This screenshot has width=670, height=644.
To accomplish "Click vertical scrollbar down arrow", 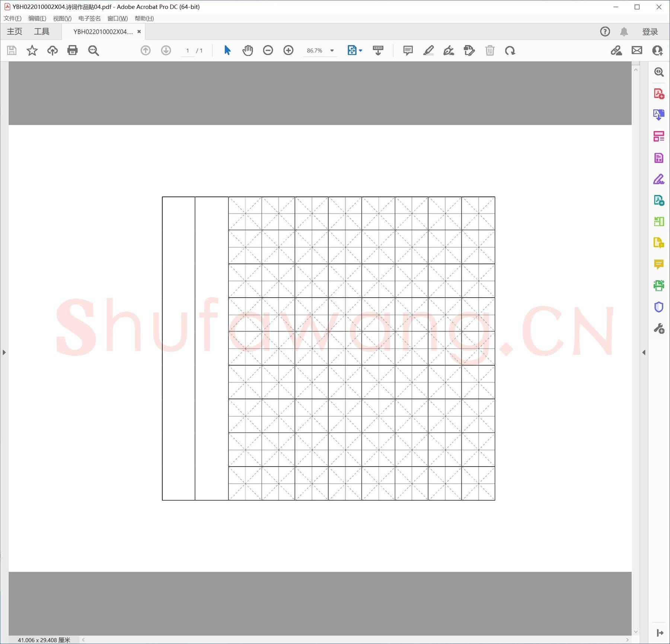I will [x=636, y=631].
